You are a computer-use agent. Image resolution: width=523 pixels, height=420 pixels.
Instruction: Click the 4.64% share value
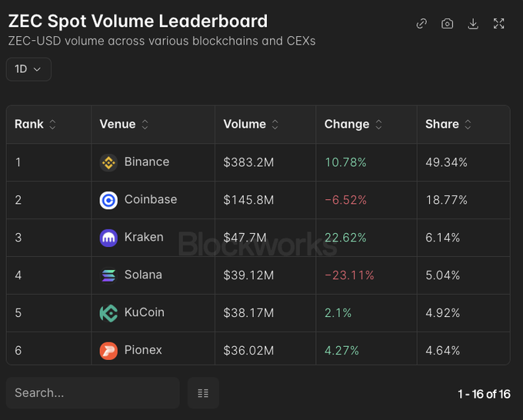pyautogui.click(x=442, y=351)
